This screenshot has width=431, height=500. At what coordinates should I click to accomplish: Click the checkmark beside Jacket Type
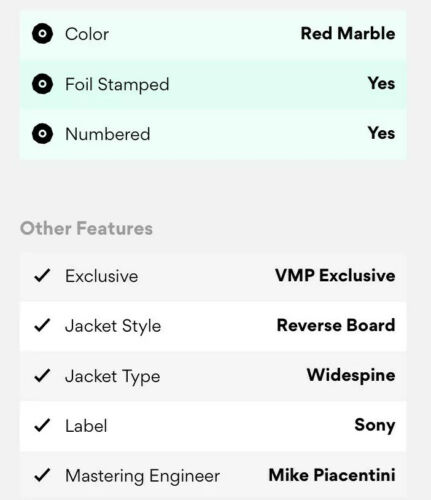coord(42,375)
